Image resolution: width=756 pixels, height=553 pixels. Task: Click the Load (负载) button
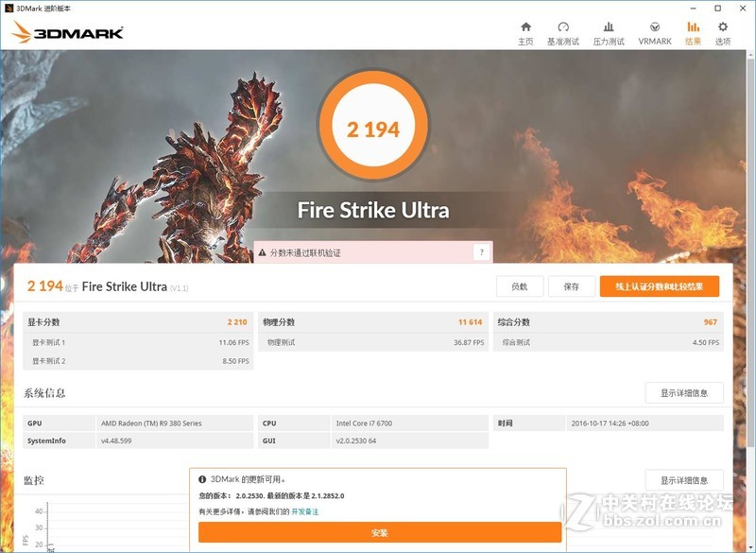[520, 286]
